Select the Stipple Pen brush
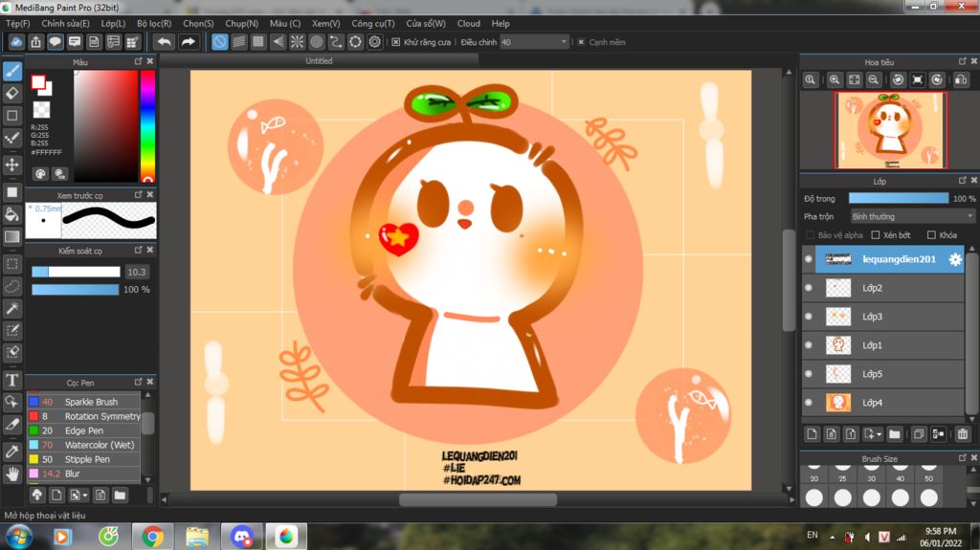The width and height of the screenshot is (980, 550). coord(84,459)
